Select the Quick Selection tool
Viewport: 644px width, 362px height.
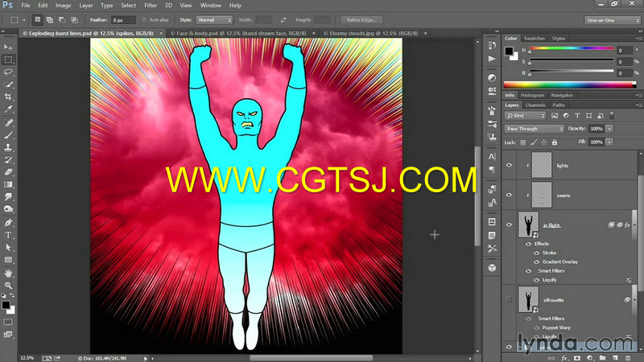click(8, 84)
